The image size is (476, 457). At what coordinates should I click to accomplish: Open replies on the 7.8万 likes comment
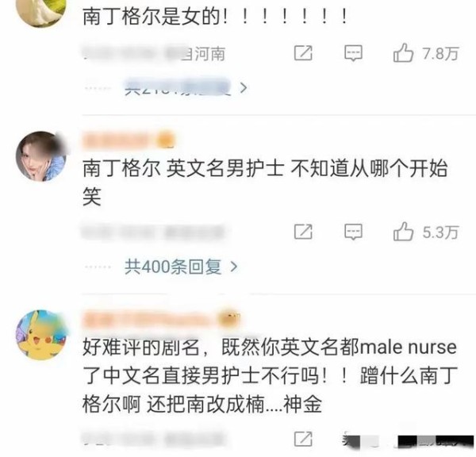click(x=353, y=53)
